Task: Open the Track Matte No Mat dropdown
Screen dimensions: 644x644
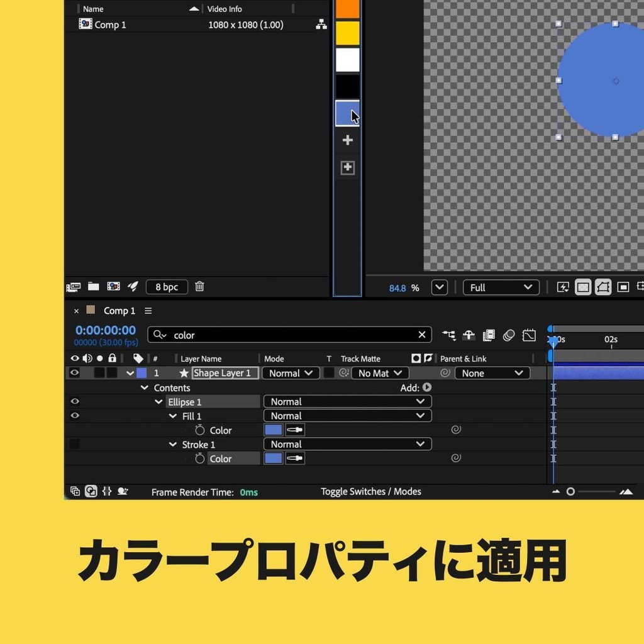Action: tap(380, 373)
